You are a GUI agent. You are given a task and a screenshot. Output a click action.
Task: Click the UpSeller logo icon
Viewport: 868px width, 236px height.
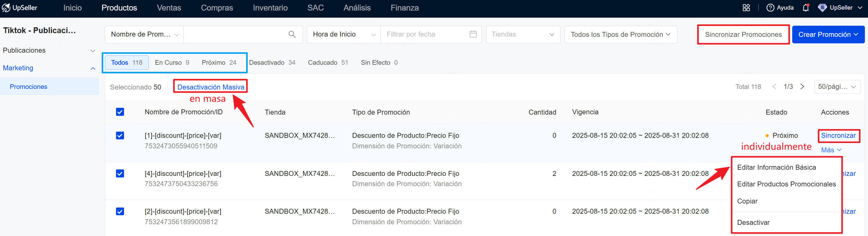point(6,7)
